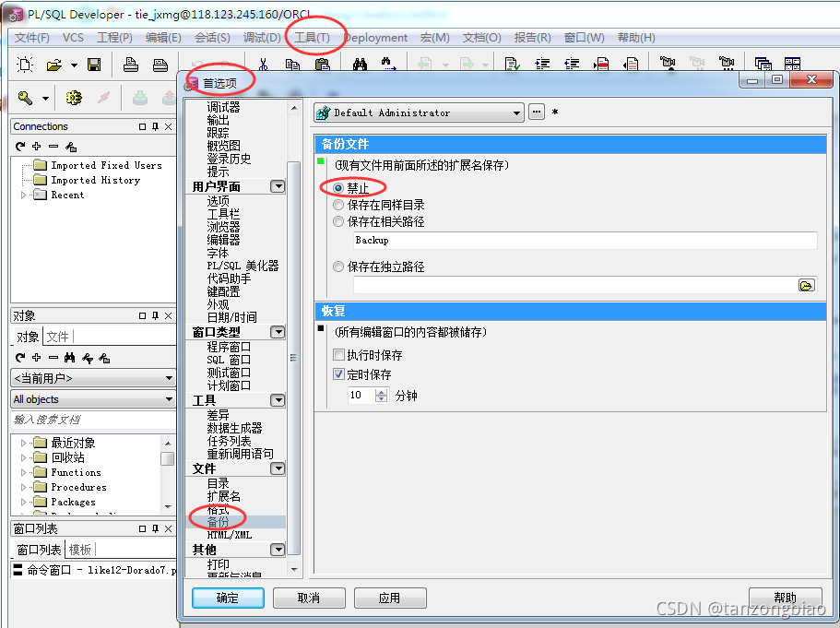The image size is (840, 628).
Task: Click the 确定 button
Action: 228,598
